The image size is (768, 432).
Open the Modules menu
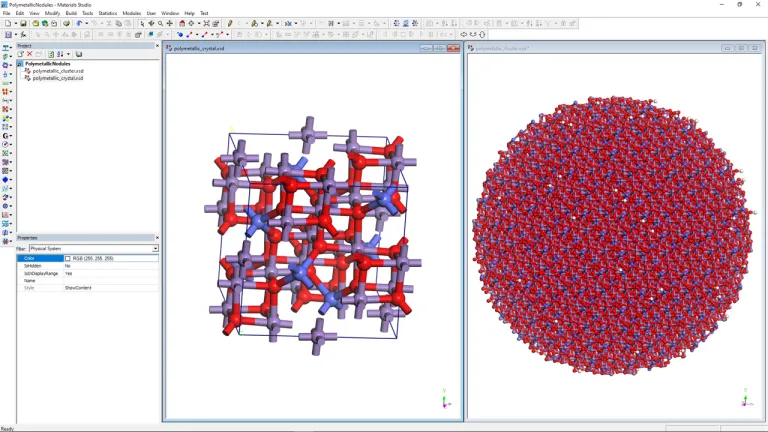(x=131, y=13)
